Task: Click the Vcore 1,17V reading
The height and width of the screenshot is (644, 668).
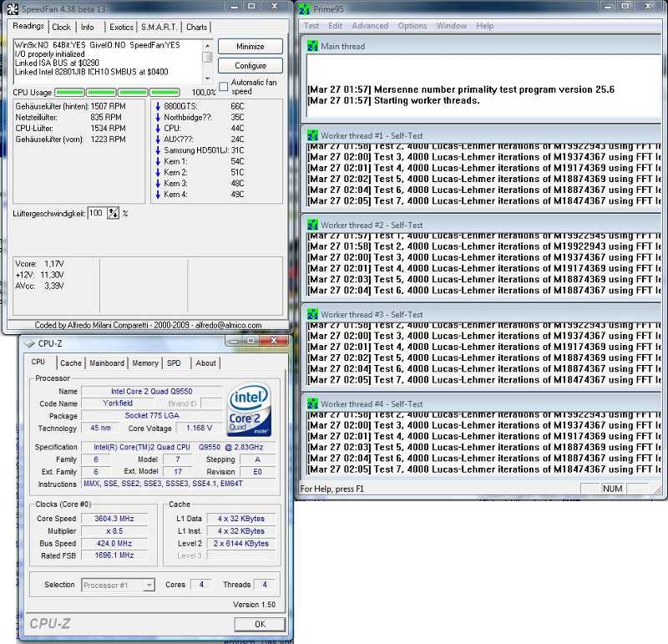Action: point(39,264)
